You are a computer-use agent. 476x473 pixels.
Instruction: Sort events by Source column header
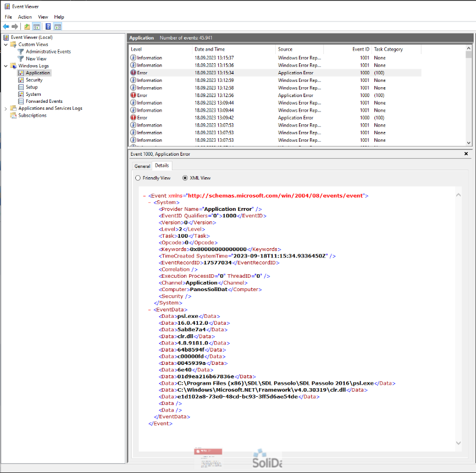point(300,49)
